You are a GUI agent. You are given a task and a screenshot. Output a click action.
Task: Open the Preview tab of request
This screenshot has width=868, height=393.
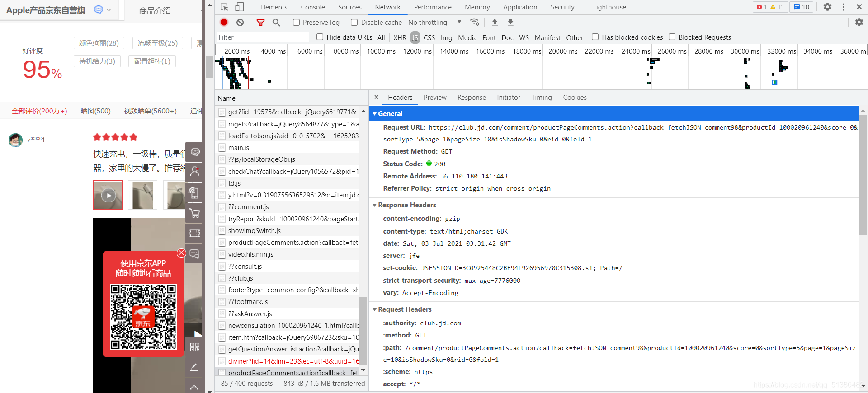tap(435, 98)
